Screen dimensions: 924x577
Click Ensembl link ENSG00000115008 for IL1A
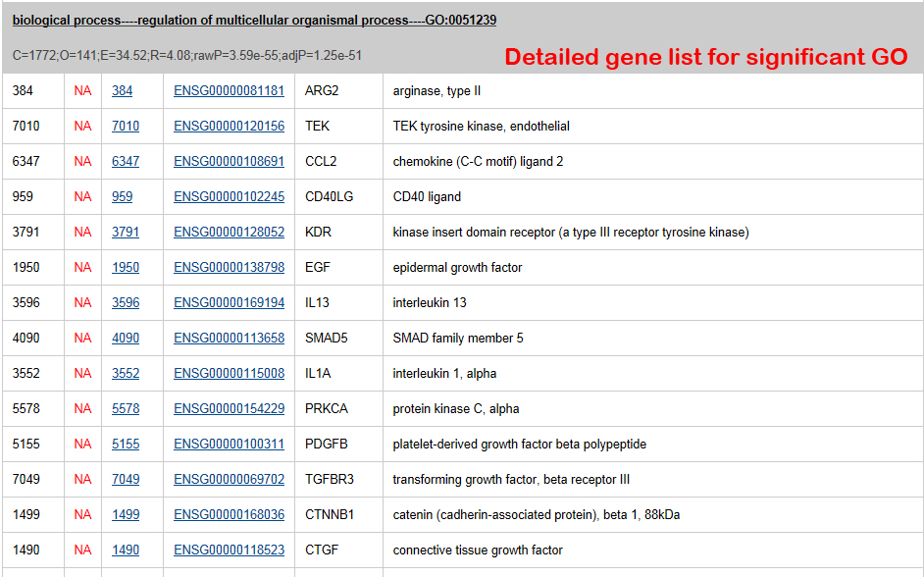(x=229, y=374)
